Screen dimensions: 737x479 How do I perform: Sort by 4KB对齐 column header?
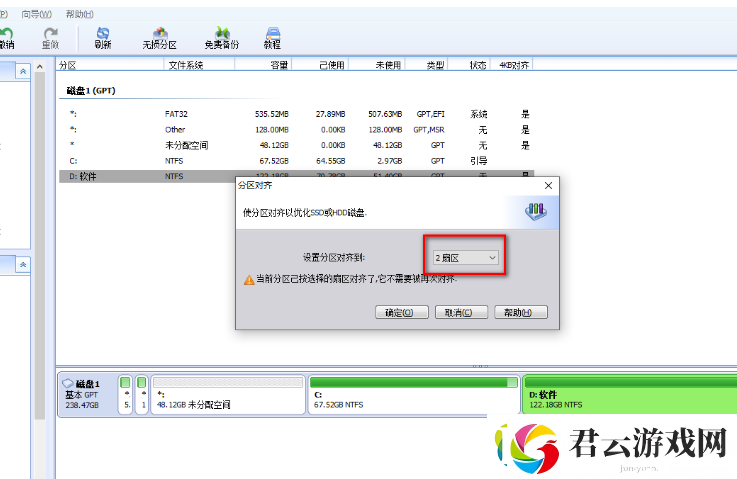coord(511,65)
